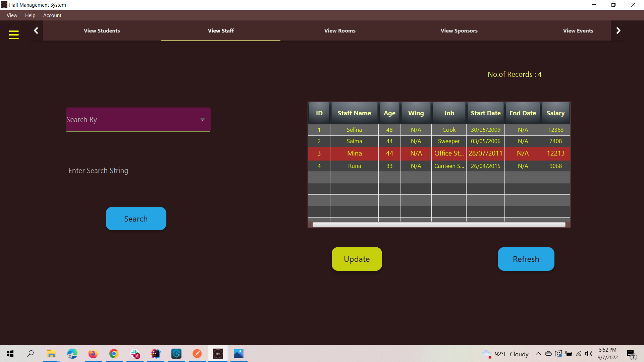Click Update to edit the selected staff record

click(357, 259)
